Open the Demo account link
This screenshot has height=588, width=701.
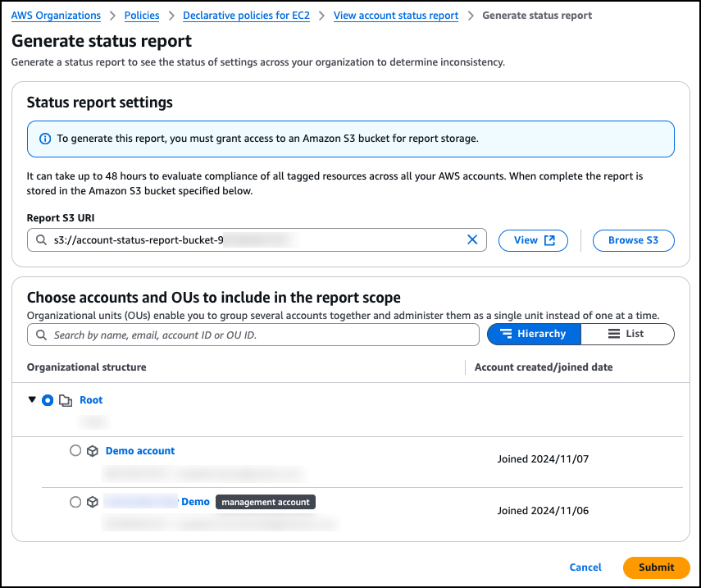point(140,451)
